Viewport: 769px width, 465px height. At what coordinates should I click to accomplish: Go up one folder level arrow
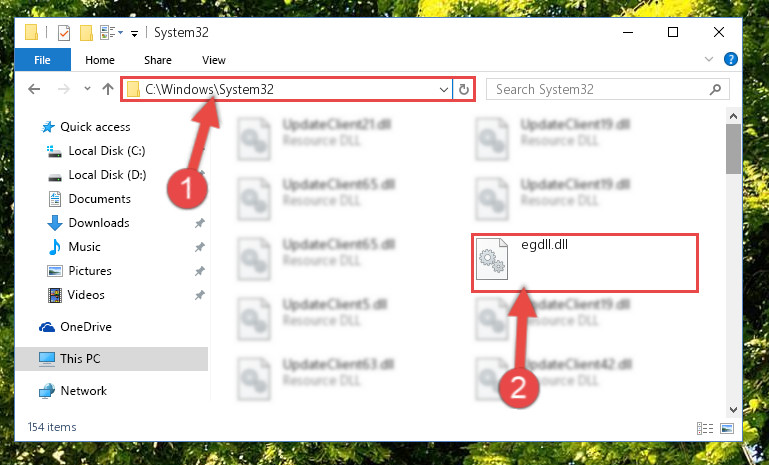107,89
